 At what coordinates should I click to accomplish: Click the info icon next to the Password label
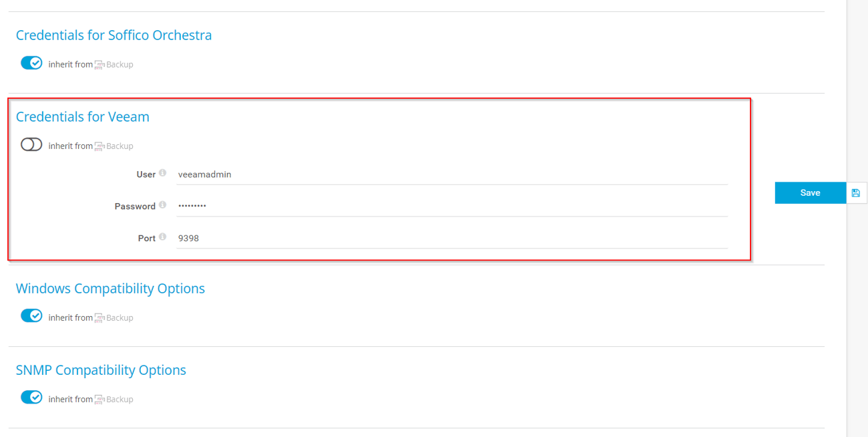tap(164, 204)
